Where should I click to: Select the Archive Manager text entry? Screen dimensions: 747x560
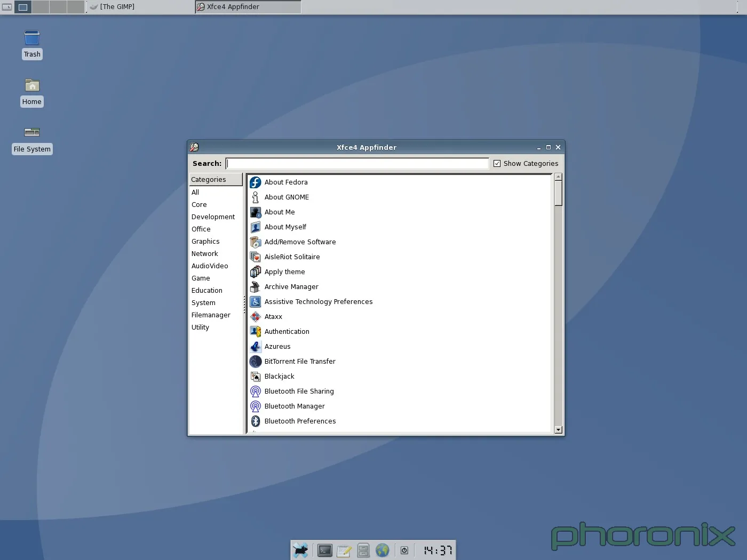pos(291,287)
